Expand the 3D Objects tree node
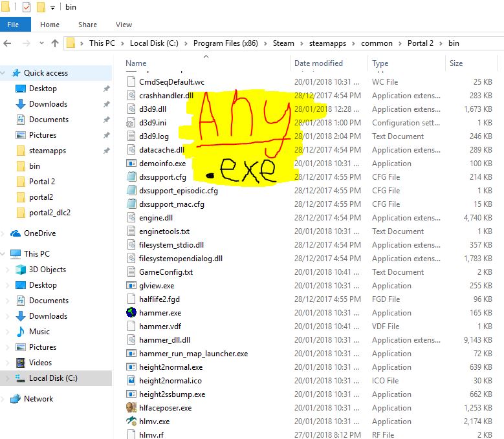504x439 pixels. click(8, 270)
